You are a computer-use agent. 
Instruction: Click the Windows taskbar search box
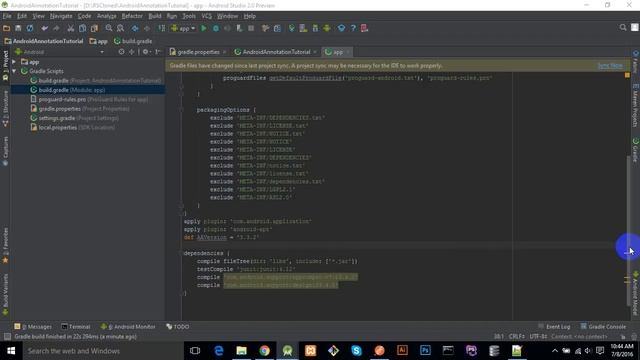[x=102, y=351]
